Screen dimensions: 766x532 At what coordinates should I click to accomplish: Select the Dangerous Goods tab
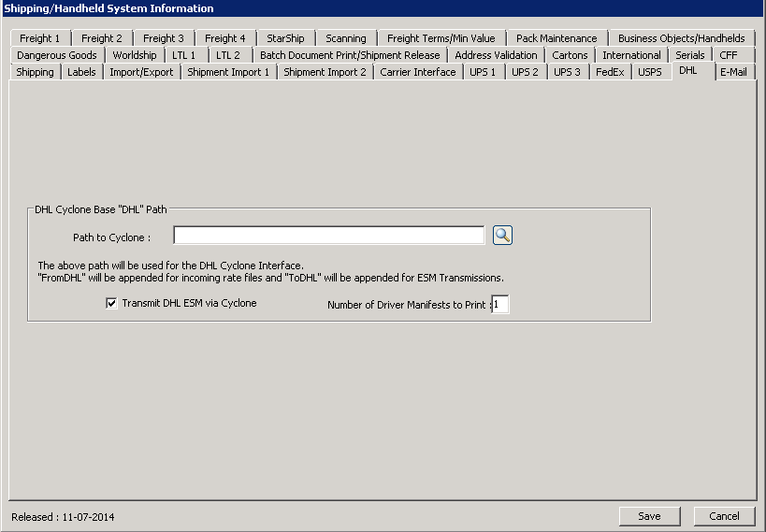[x=56, y=55]
